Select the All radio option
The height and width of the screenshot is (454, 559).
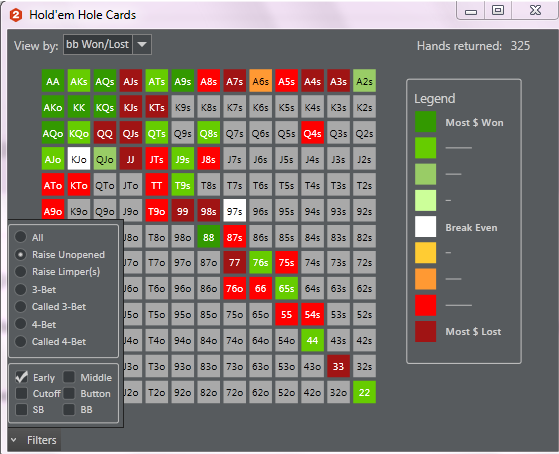pos(21,237)
